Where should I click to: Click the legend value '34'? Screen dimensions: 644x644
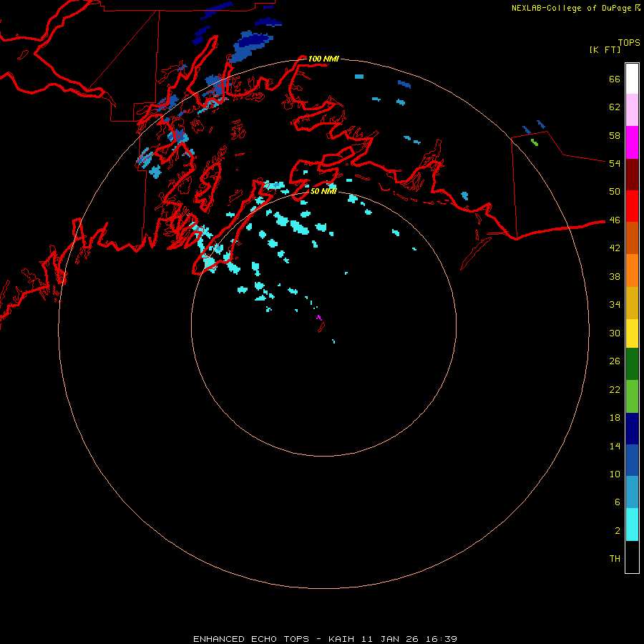click(x=615, y=304)
